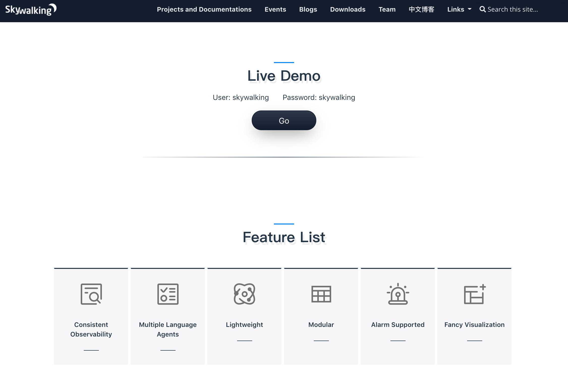Click the search magnifier icon
This screenshot has width=568, height=392.
pyautogui.click(x=482, y=9)
